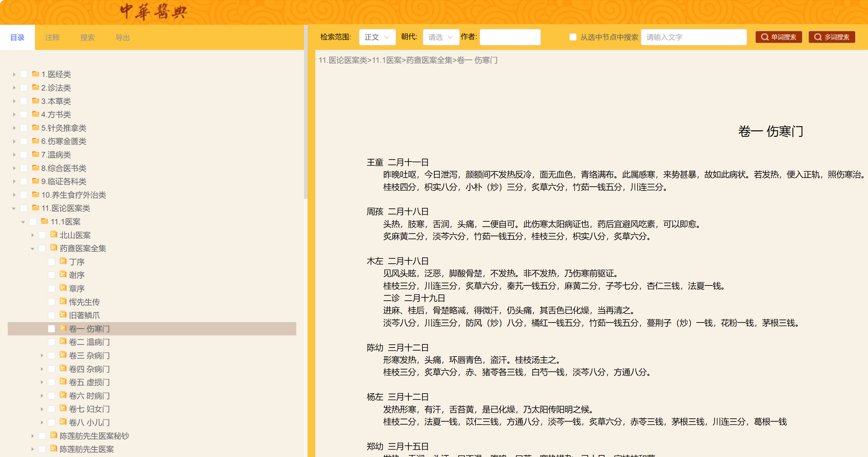Click the book icon beside 陈莲舫先生医案秘钞
Image resolution: width=868 pixels, height=457 pixels.
[x=54, y=435]
